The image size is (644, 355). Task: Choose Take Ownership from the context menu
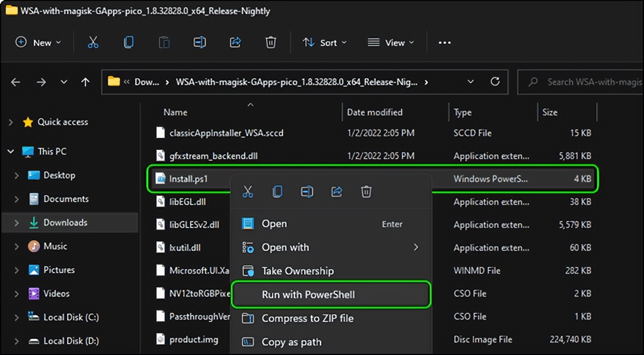pyautogui.click(x=298, y=271)
